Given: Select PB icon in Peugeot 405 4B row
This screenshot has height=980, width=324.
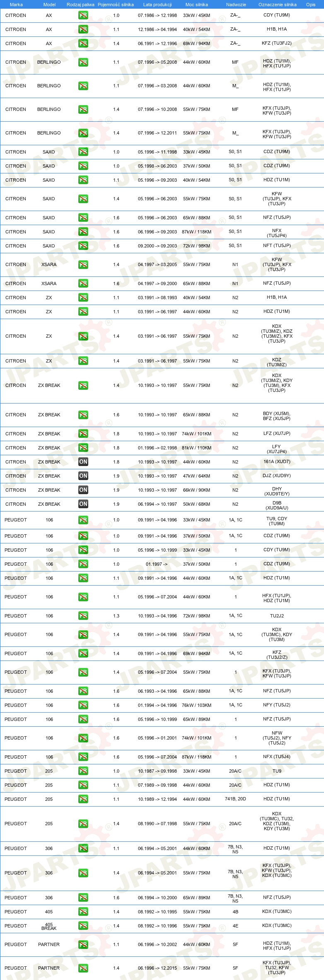Looking at the screenshot, I should click(83, 912).
